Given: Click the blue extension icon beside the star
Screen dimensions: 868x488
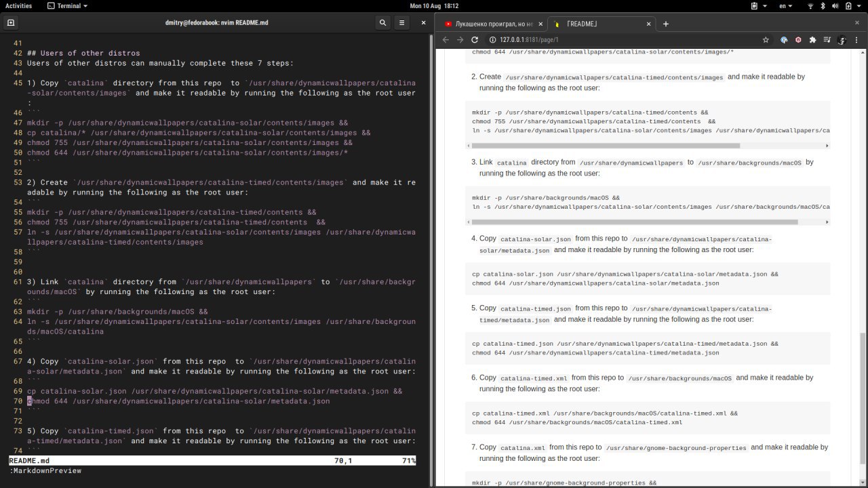Looking at the screenshot, I should click(x=784, y=39).
